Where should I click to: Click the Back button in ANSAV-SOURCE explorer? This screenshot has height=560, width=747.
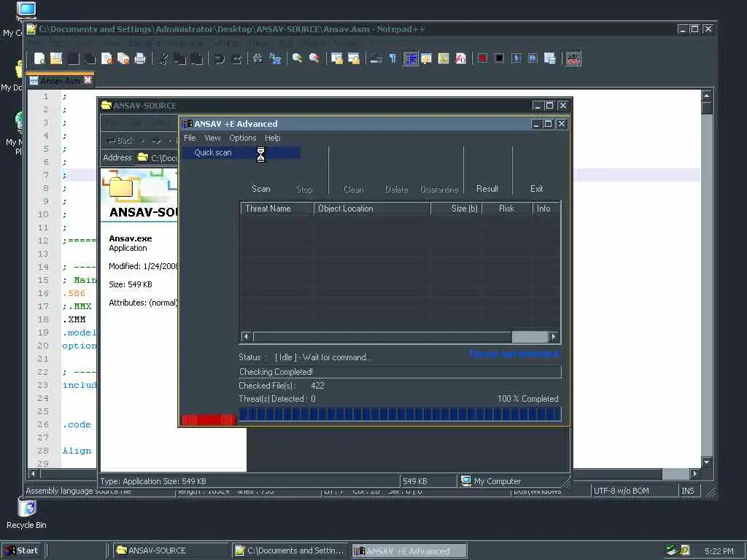tap(121, 141)
